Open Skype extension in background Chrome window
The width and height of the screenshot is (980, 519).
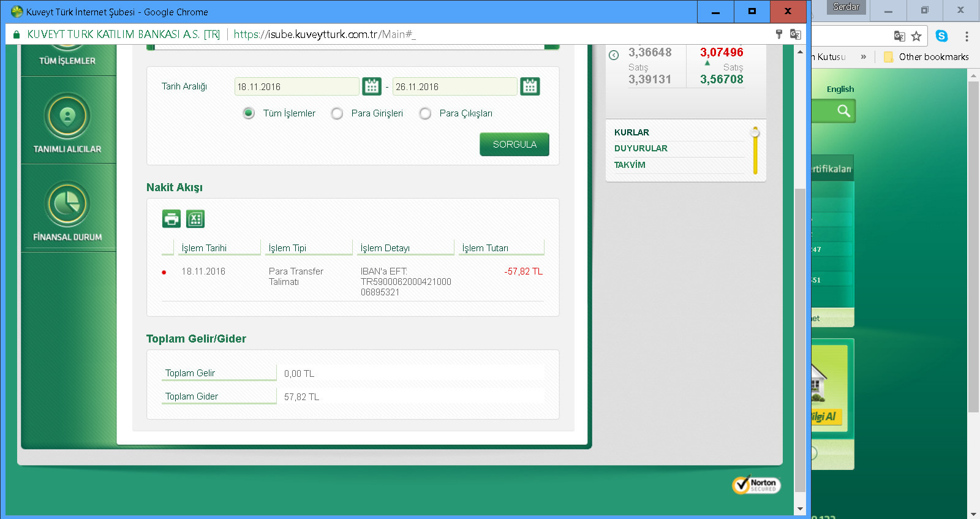pyautogui.click(x=941, y=36)
